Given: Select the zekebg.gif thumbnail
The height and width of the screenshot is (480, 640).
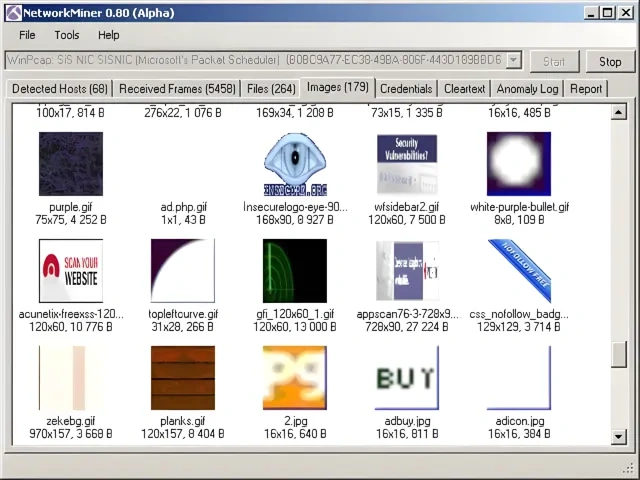Looking at the screenshot, I should coord(71,378).
